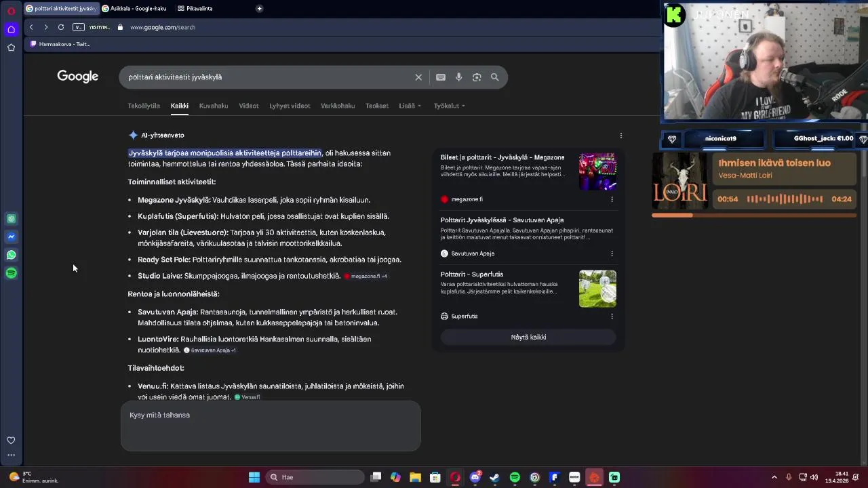Select the Lyhyet videot tab

(x=290, y=106)
